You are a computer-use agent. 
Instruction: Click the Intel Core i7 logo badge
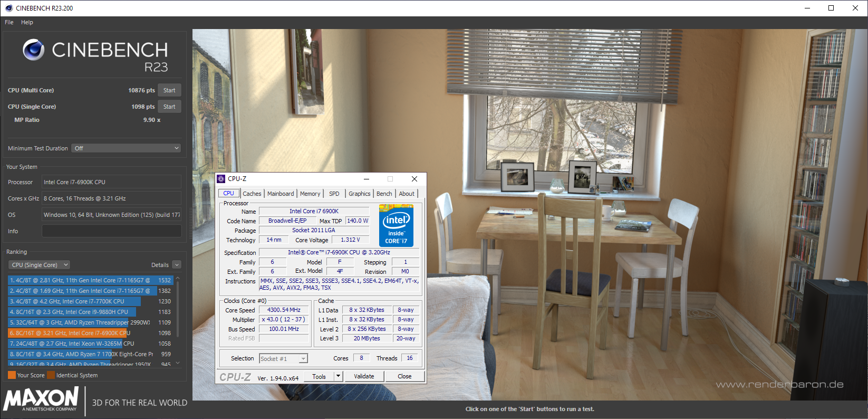click(x=396, y=225)
